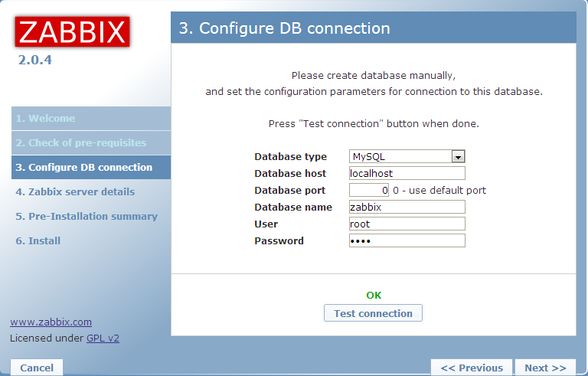The width and height of the screenshot is (588, 376).
Task: Select step 5. Pre-Installation summary
Action: point(91,217)
